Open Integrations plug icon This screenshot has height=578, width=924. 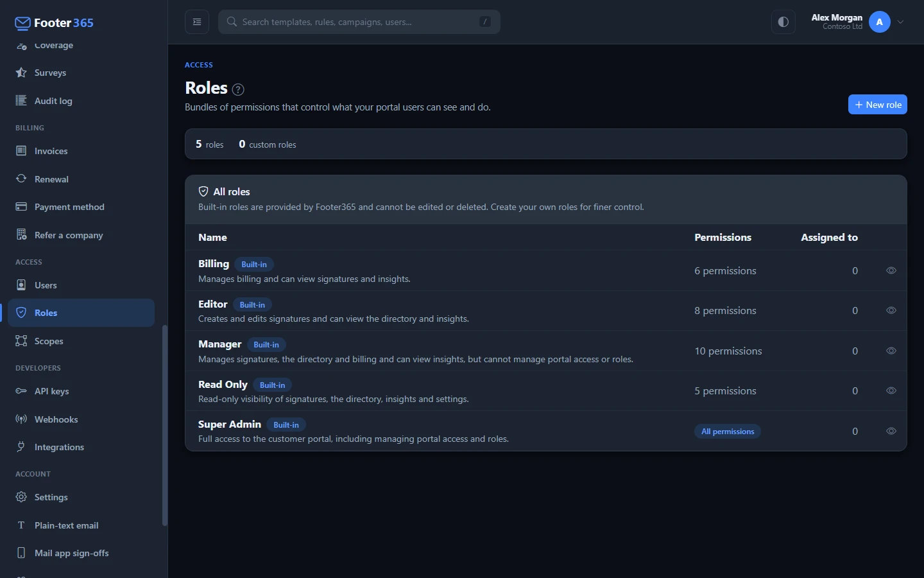click(x=21, y=447)
